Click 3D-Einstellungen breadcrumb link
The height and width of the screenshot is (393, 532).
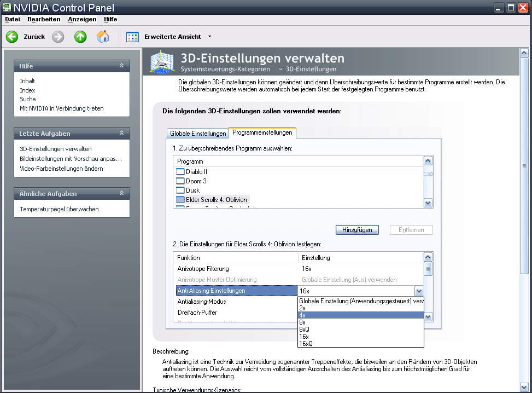click(311, 69)
